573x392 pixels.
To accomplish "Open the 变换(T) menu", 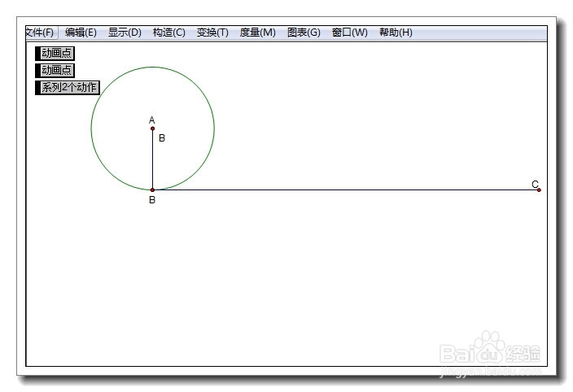I will (212, 33).
